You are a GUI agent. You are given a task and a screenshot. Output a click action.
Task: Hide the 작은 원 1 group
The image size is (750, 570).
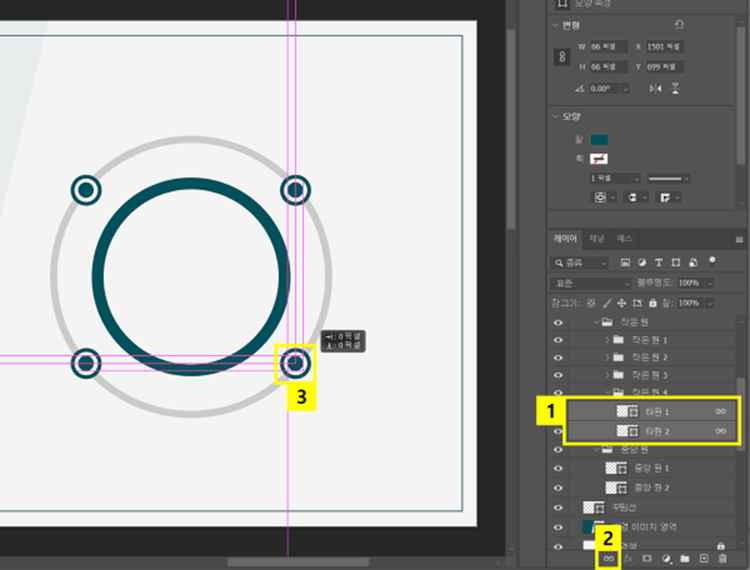click(x=558, y=340)
